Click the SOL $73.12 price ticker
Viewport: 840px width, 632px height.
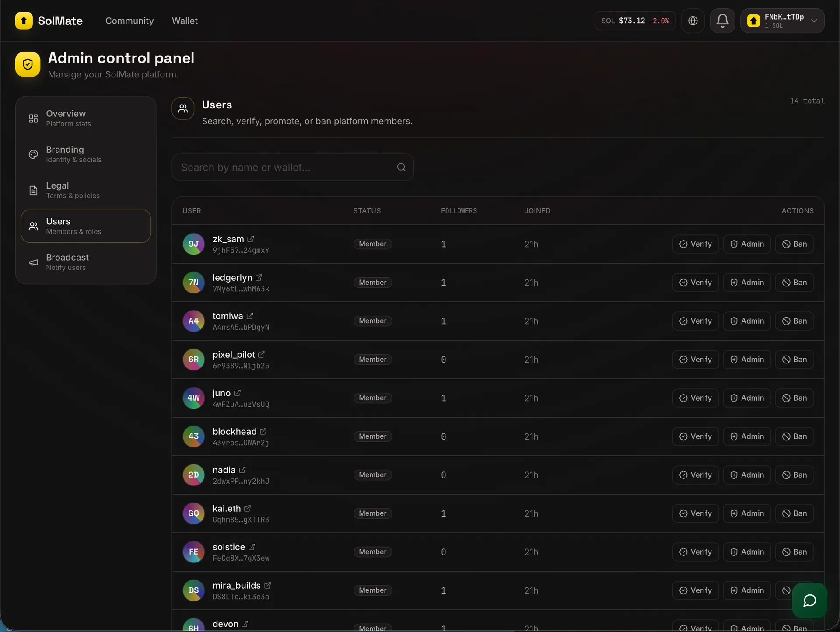pos(635,21)
